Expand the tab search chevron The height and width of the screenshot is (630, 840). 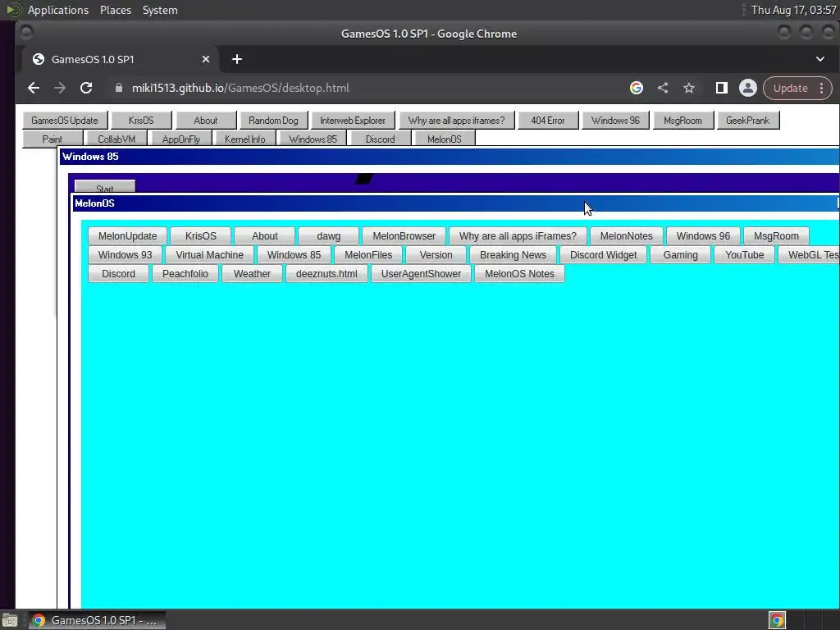point(820,59)
